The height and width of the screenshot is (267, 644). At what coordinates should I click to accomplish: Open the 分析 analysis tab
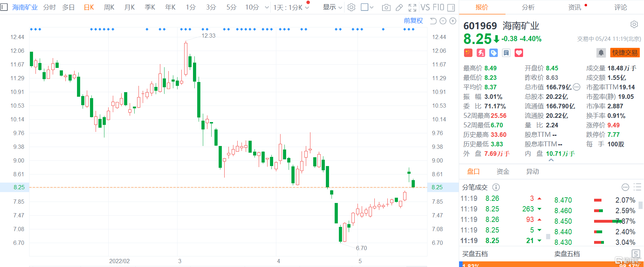coord(528,7)
